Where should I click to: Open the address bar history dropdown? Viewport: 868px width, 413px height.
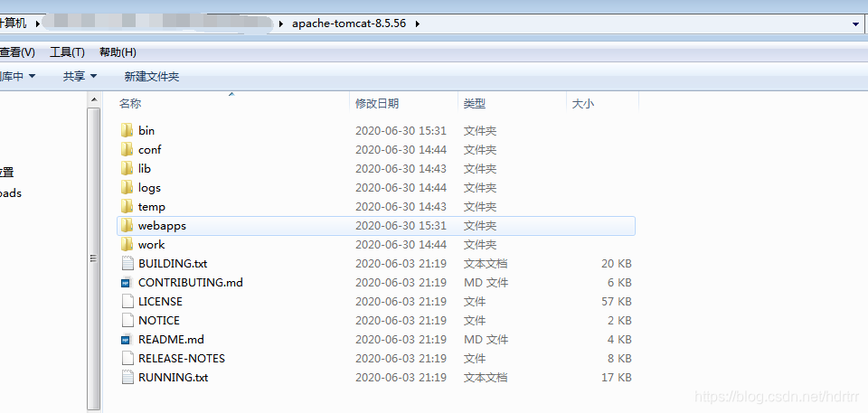point(856,23)
